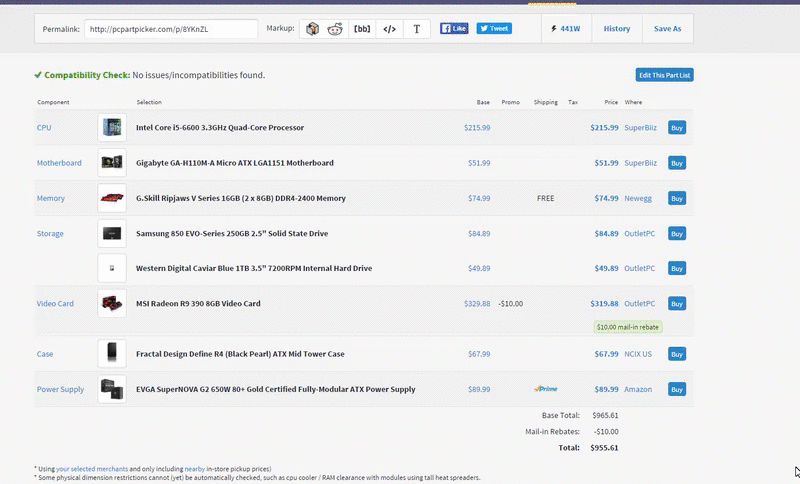Click the G.Skill Ripjaws memory thumbnail
Viewport: 800px width, 484px height.
[112, 198]
